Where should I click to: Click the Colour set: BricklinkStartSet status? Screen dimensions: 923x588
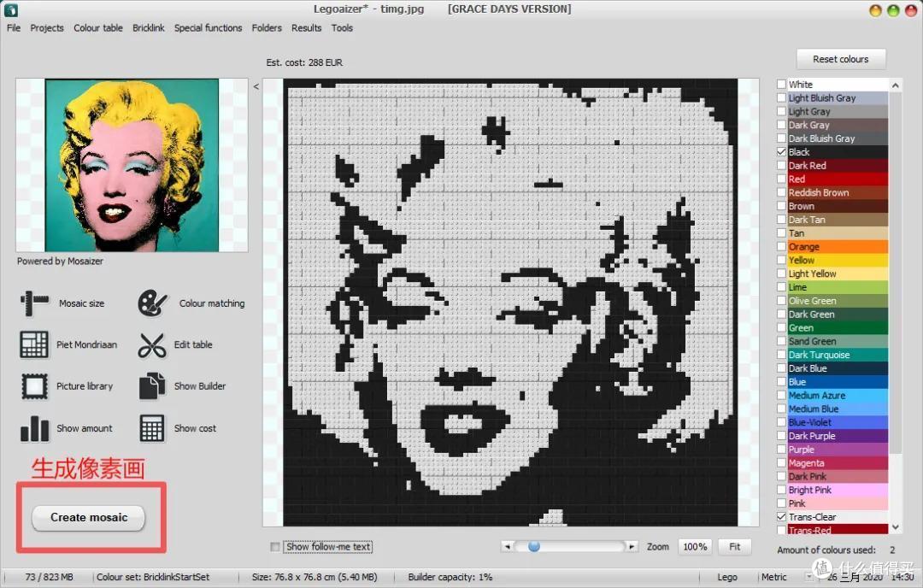[153, 577]
